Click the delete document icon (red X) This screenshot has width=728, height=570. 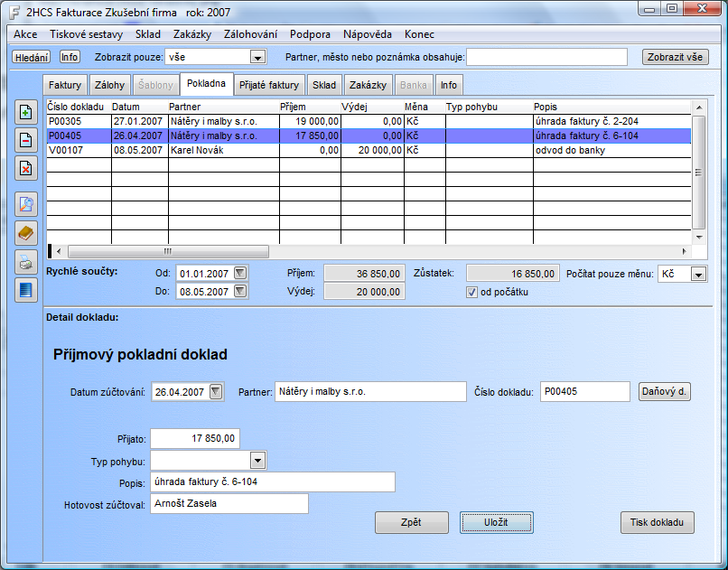click(26, 167)
